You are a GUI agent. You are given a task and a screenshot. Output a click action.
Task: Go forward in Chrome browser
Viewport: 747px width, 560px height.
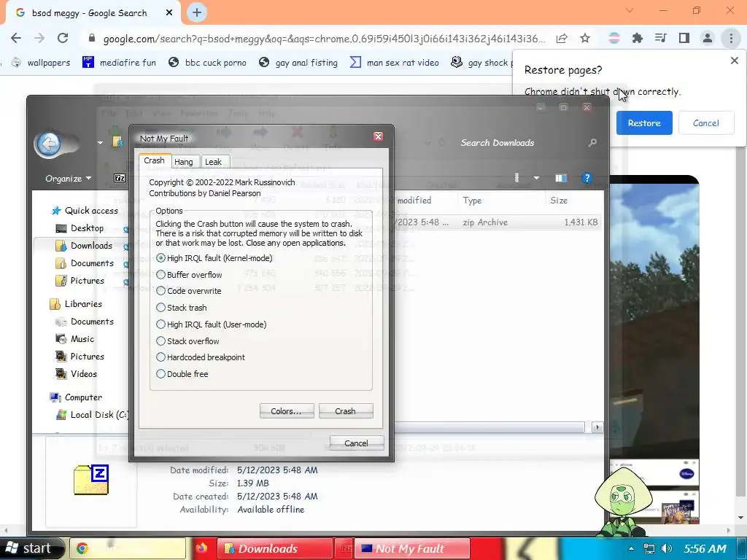pyautogui.click(x=39, y=38)
